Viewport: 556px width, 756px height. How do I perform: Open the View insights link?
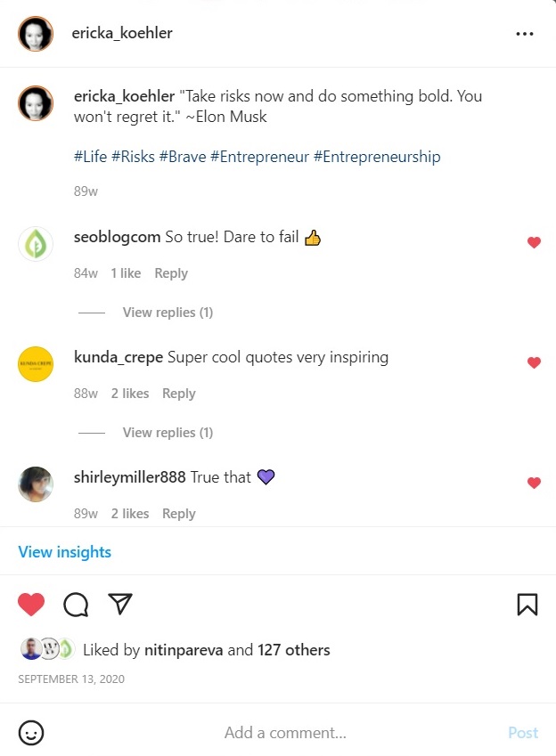point(65,552)
